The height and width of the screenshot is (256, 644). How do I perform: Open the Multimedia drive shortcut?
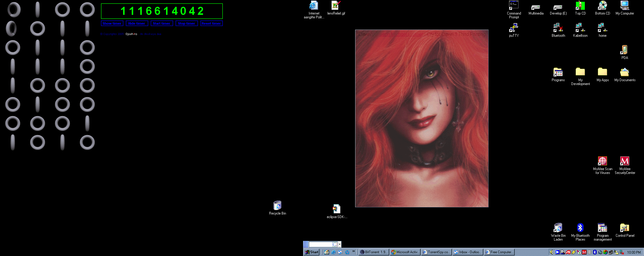[x=536, y=9]
